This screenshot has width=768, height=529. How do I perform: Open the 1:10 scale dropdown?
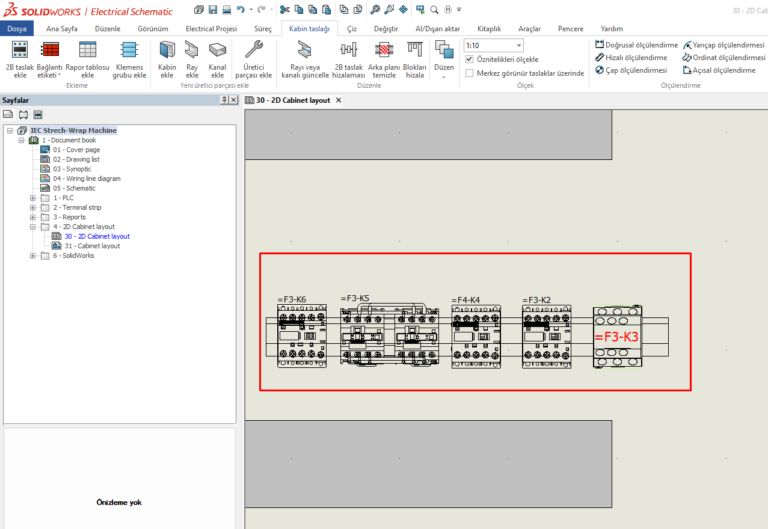tap(518, 45)
